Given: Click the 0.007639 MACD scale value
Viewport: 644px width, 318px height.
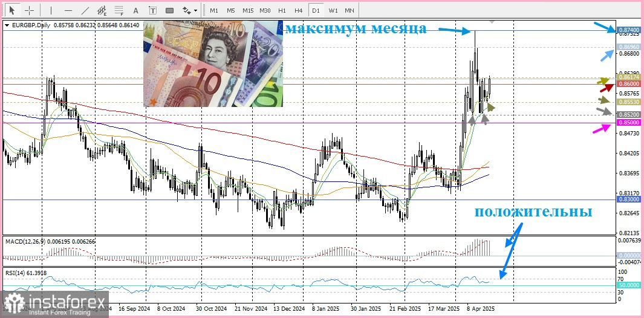Looking at the screenshot, I should pyautogui.click(x=628, y=240).
